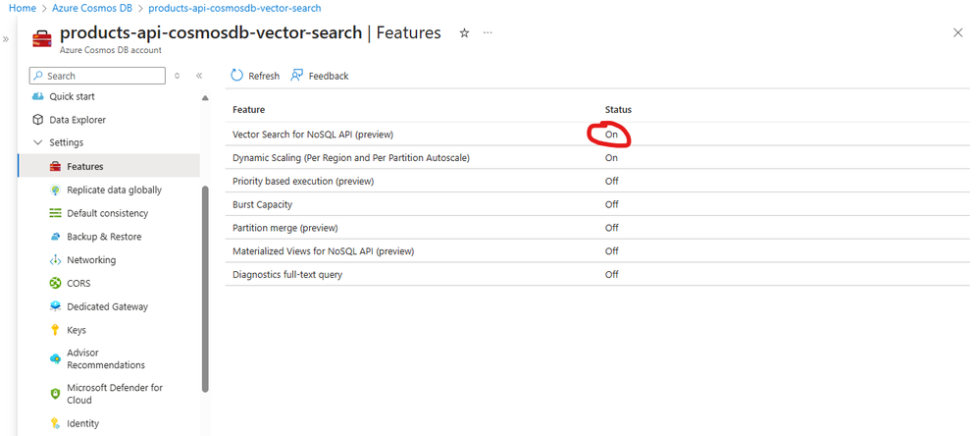Click the Features toolbox icon in sidebar
The image size is (980, 436).
[55, 166]
